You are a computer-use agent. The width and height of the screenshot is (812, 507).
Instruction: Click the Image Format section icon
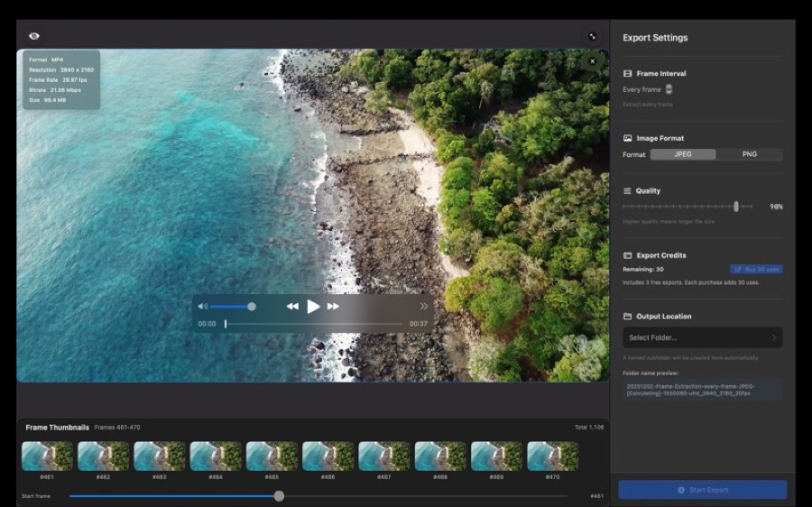tap(628, 138)
